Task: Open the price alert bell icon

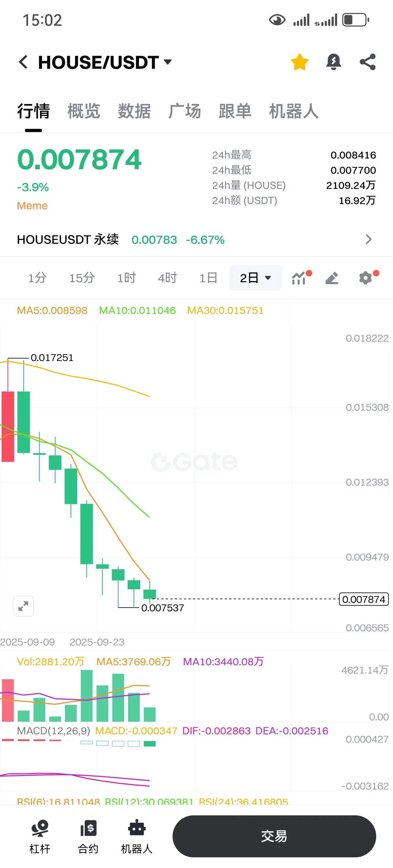Action: click(x=334, y=62)
